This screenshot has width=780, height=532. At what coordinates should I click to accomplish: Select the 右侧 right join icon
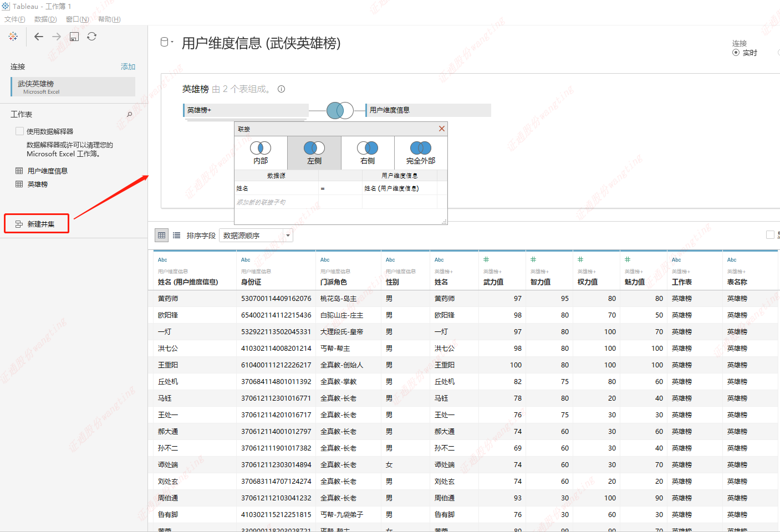[x=368, y=148]
